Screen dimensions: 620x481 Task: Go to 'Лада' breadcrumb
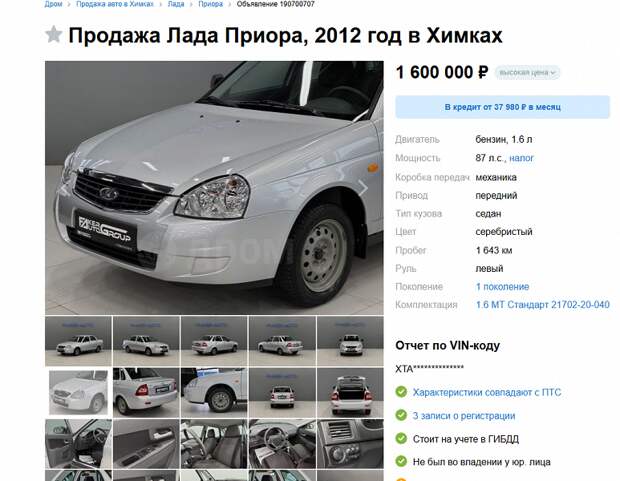coord(176,4)
